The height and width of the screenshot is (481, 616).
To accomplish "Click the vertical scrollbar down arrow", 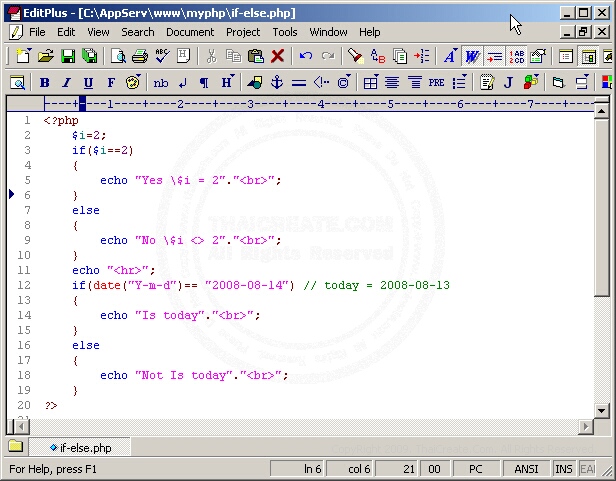I will (x=601, y=411).
